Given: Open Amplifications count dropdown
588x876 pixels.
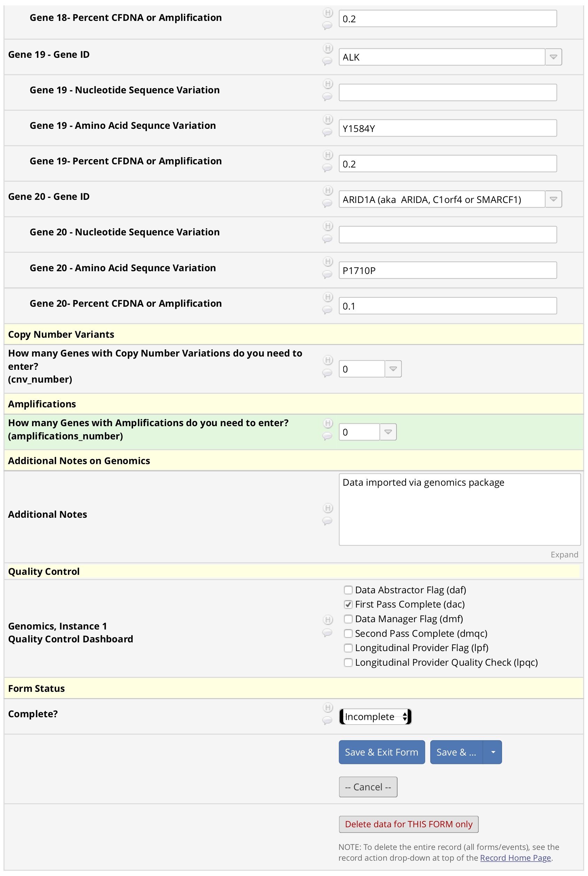Looking at the screenshot, I should 388,432.
